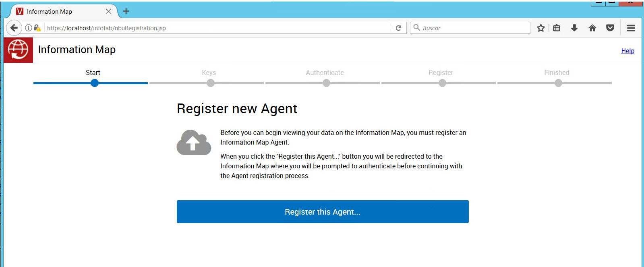Click the Pocket icon
Image resolution: width=644 pixels, height=267 pixels.
(610, 28)
